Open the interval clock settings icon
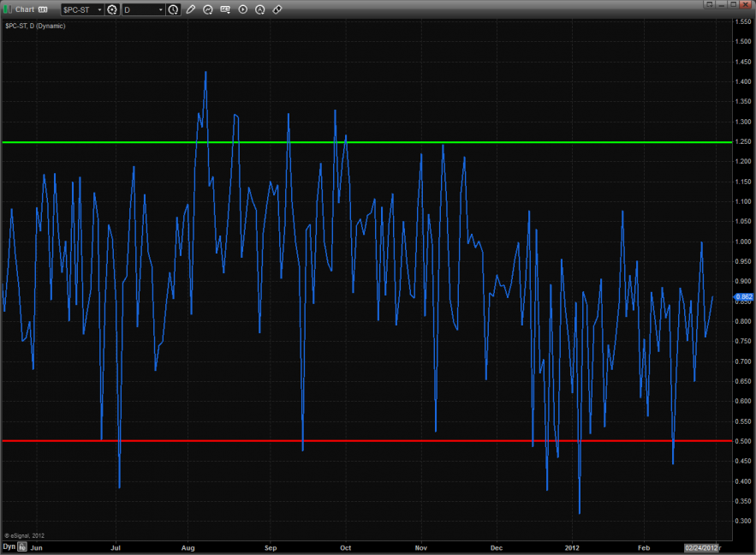The image size is (756, 555). [x=174, y=9]
